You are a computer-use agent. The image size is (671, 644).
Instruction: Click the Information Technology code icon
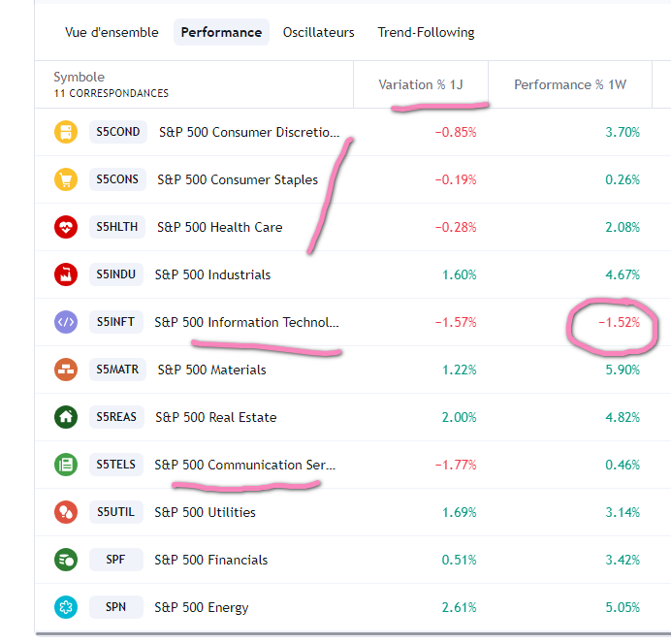click(x=66, y=322)
